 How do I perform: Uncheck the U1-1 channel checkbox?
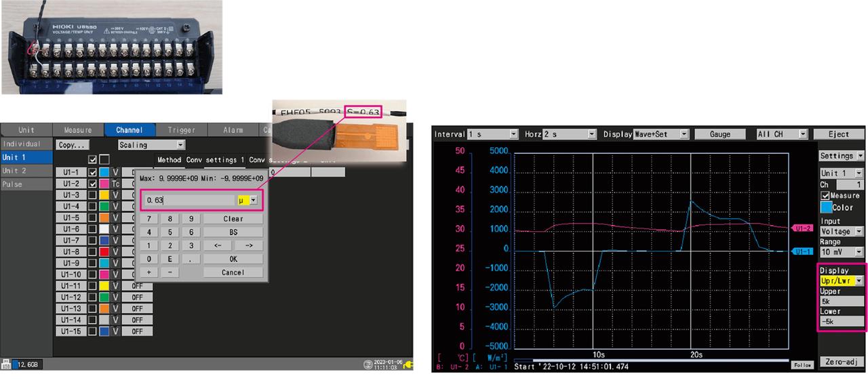(93, 172)
